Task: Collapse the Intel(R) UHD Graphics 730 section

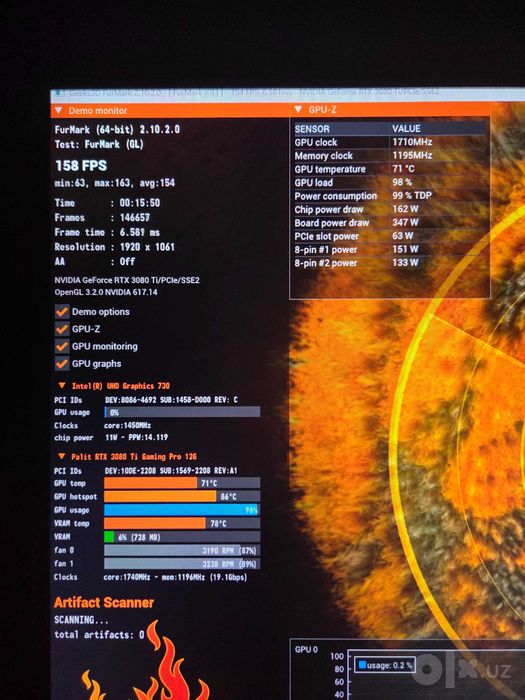Action: pos(62,386)
